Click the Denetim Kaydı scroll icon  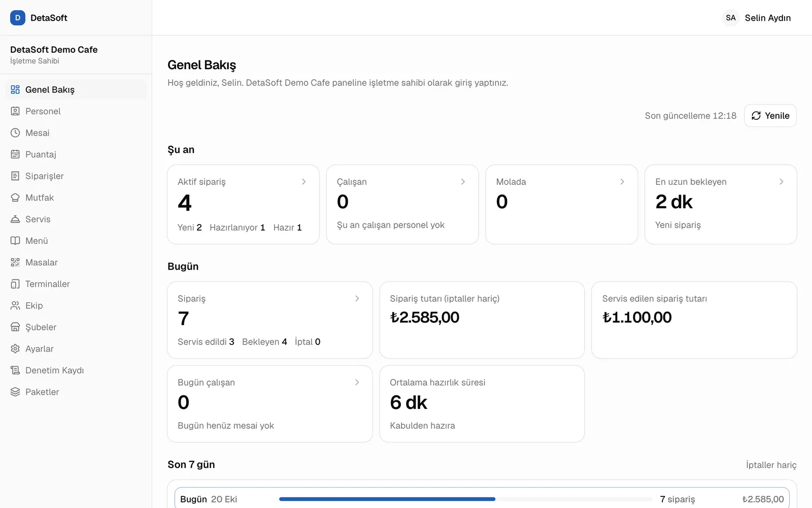click(x=15, y=370)
